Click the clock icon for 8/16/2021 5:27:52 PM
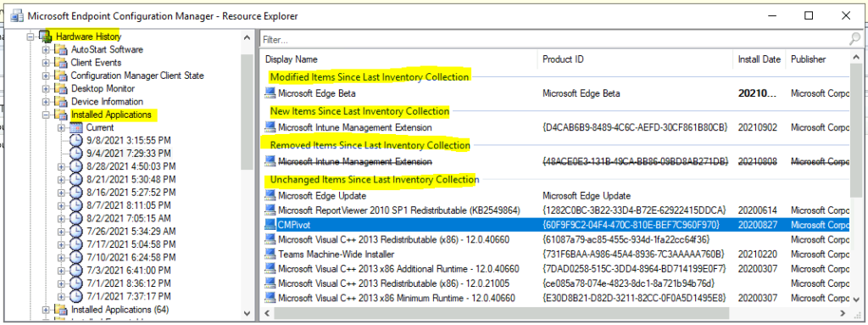Viewport: 868px width, 325px height. tap(76, 193)
